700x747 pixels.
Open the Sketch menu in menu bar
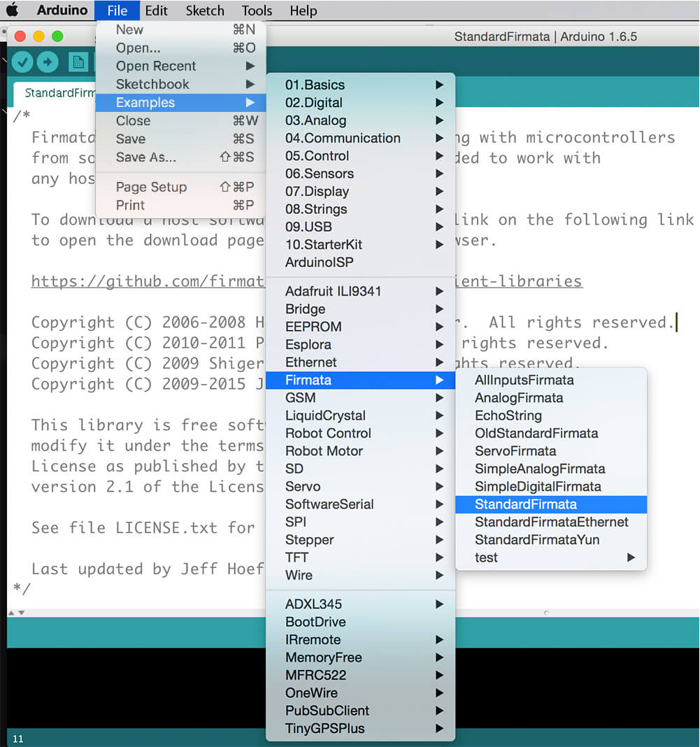(205, 10)
